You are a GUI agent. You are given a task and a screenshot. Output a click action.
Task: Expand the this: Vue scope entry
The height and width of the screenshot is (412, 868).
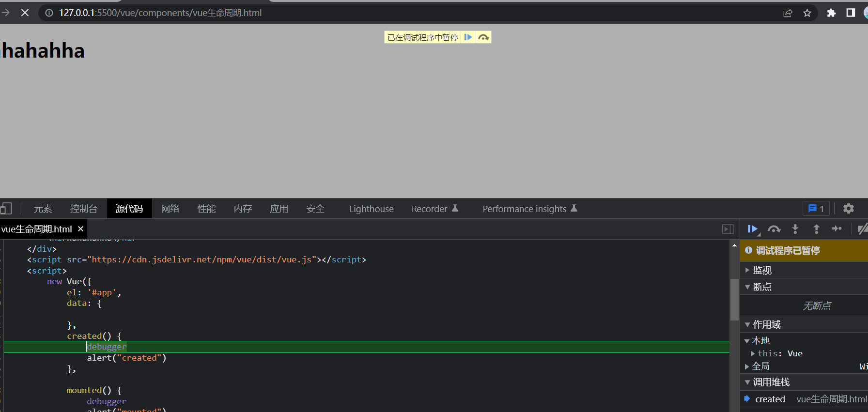coord(753,354)
